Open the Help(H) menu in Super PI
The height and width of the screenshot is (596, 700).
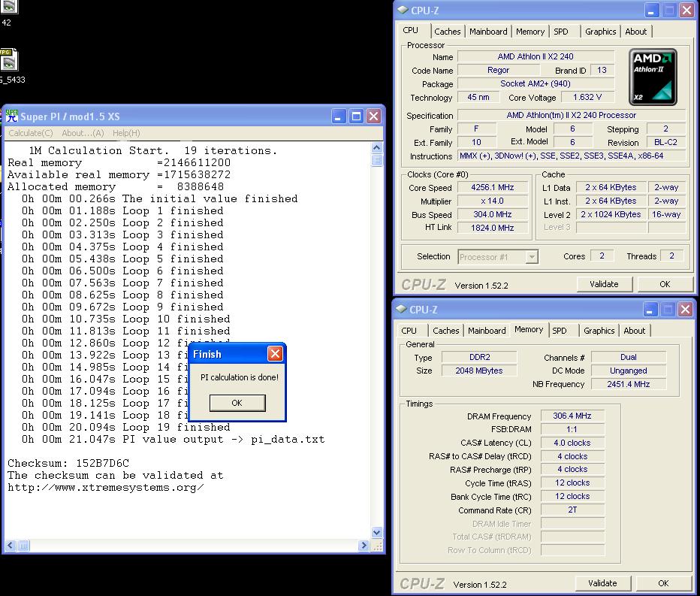[125, 133]
